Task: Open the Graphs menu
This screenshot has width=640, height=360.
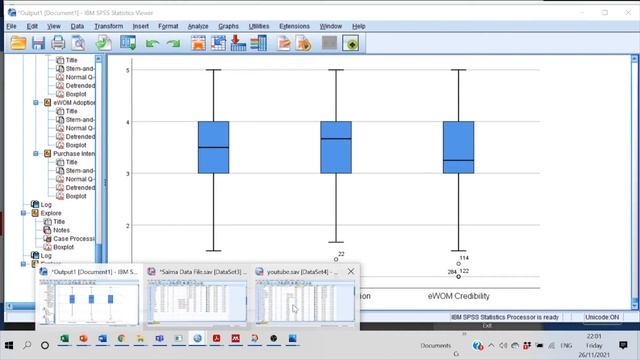Action: pyautogui.click(x=228, y=26)
